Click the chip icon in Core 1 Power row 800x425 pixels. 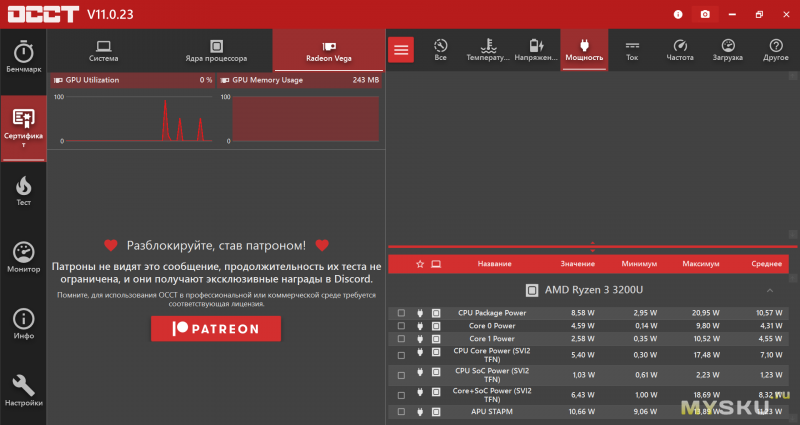coord(436,339)
